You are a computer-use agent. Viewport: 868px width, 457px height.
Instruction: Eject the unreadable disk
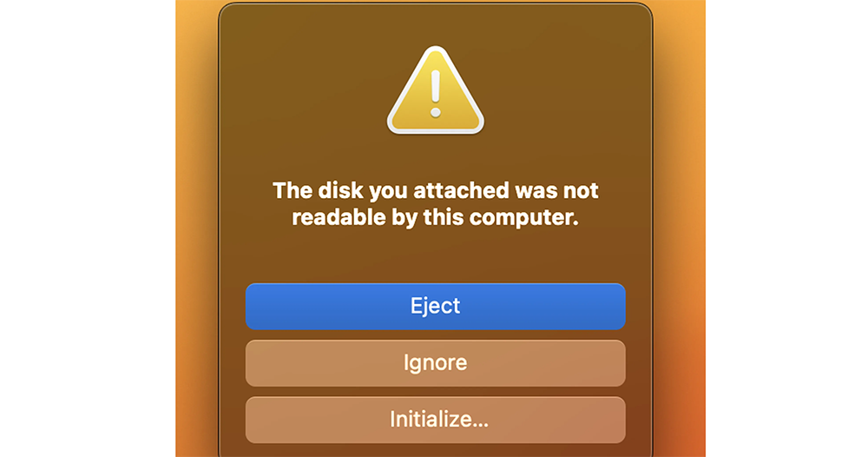coord(435,307)
